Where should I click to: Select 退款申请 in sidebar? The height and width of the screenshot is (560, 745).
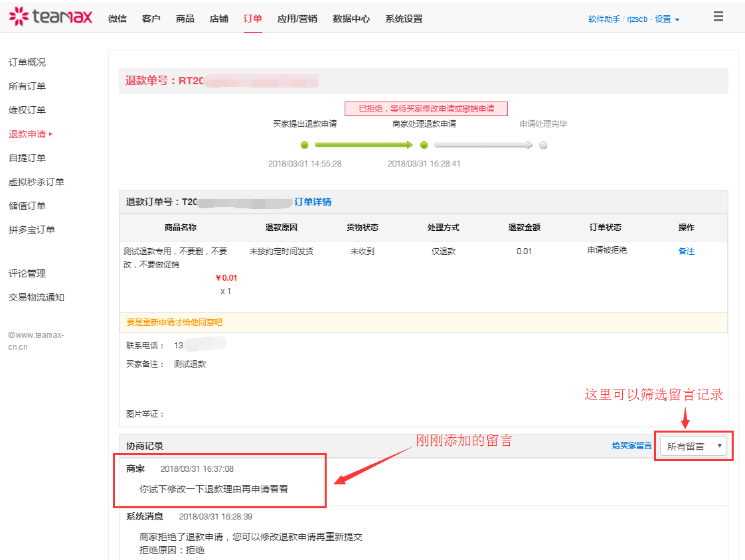click(27, 134)
